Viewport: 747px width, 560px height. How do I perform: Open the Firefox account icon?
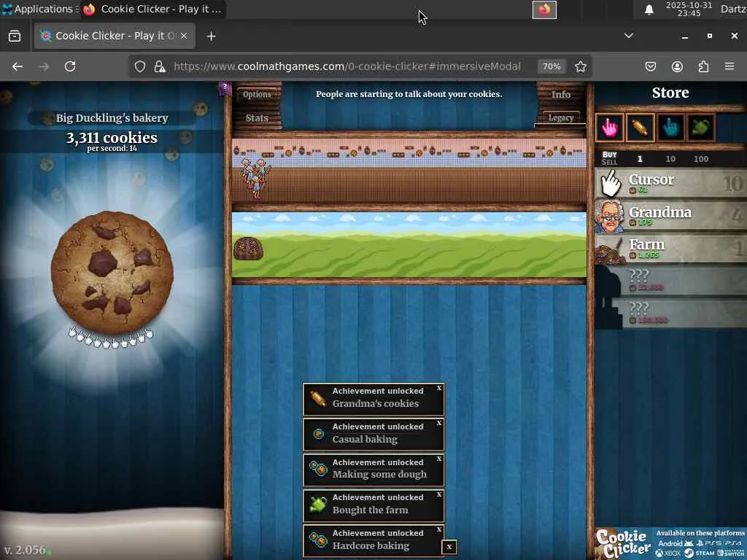coord(677,66)
